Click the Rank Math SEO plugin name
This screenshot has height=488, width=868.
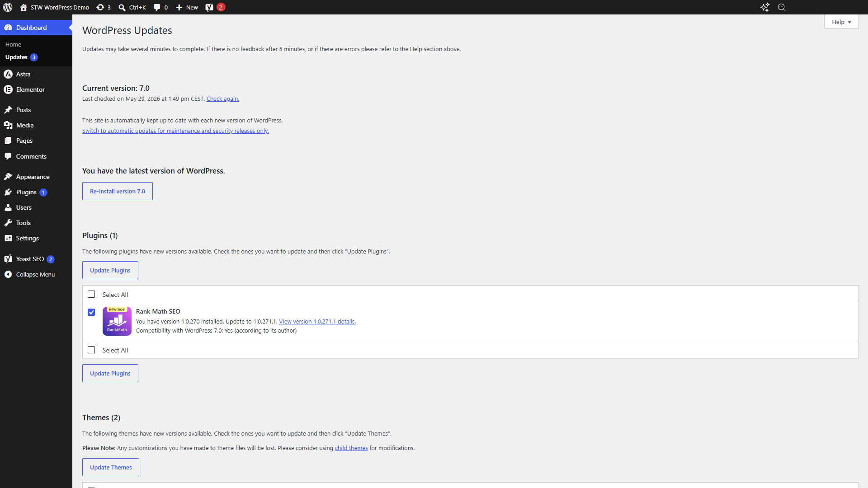pos(158,311)
